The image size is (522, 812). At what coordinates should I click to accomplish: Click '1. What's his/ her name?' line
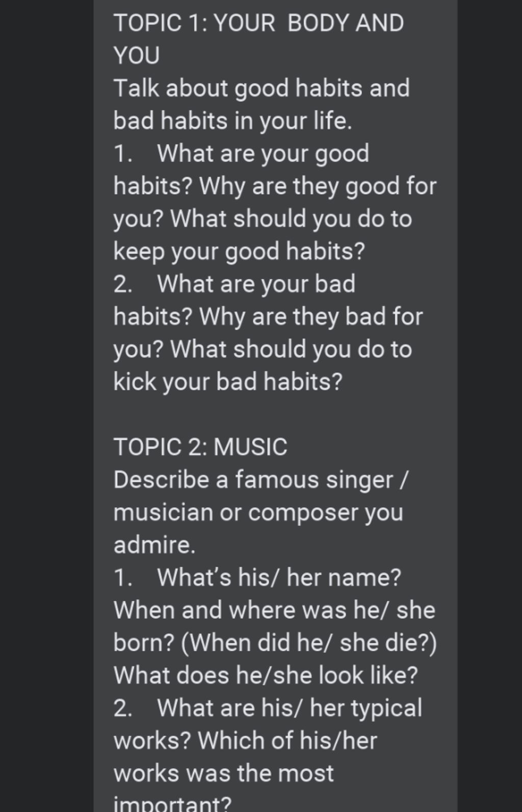tap(257, 578)
